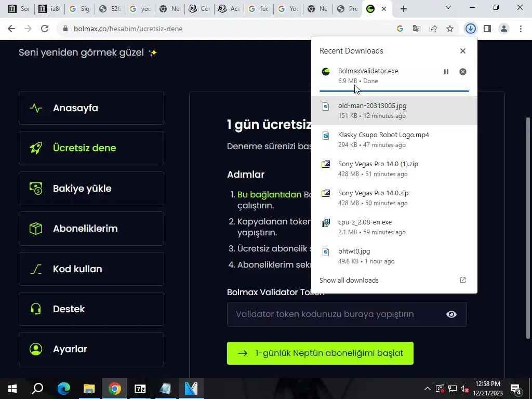Open cpu-z_2.08-en.exe download entry

pyautogui.click(x=394, y=227)
